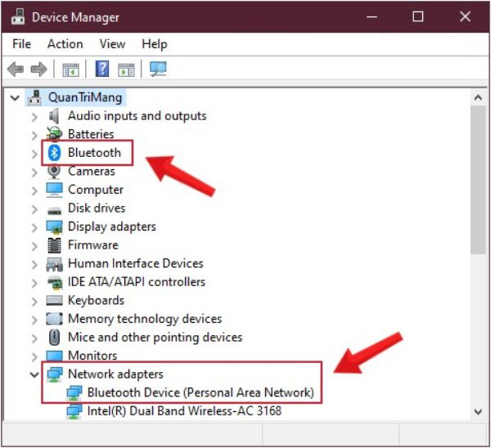The height and width of the screenshot is (448, 491).
Task: Click the vertical scrollbar thumb
Action: (x=478, y=180)
